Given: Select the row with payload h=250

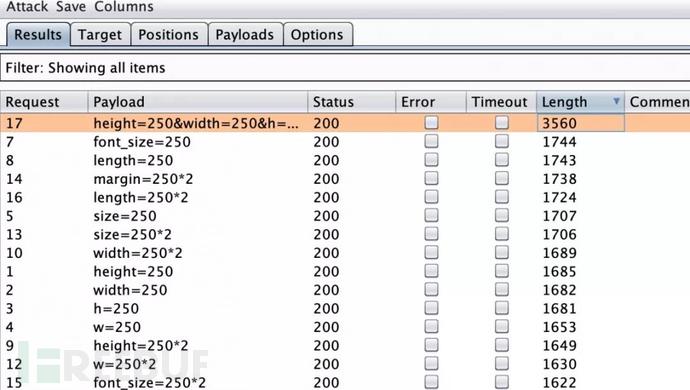Looking at the screenshot, I should [345, 308].
